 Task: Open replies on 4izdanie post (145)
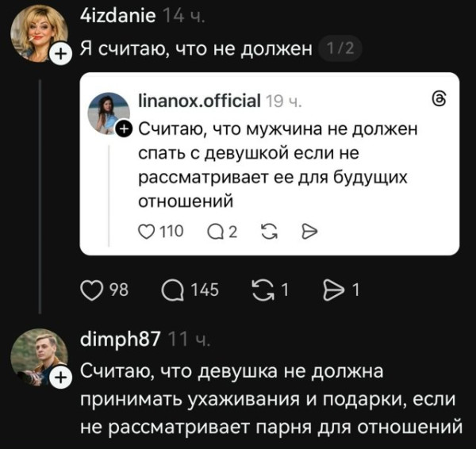[x=172, y=290]
